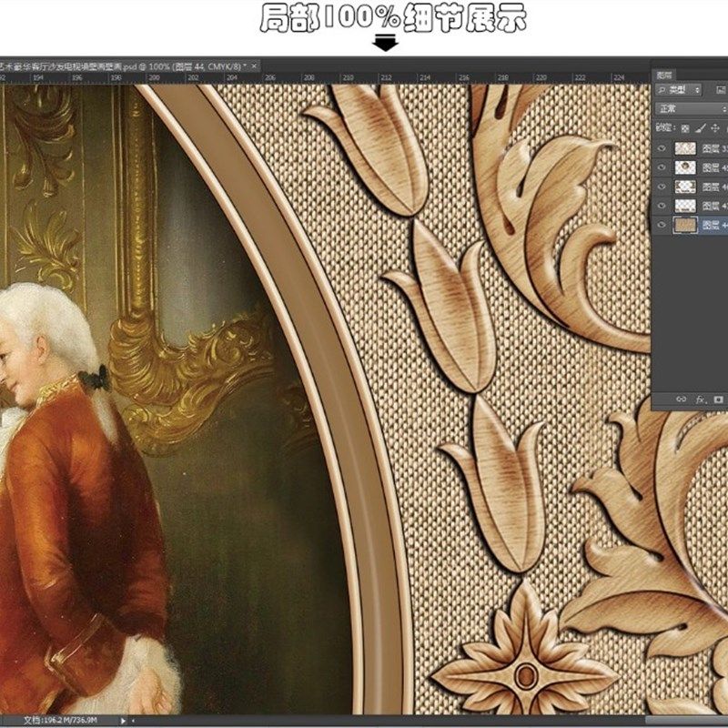The width and height of the screenshot is (728, 728).
Task: Open the fx layer style menu
Action: pyautogui.click(x=700, y=399)
